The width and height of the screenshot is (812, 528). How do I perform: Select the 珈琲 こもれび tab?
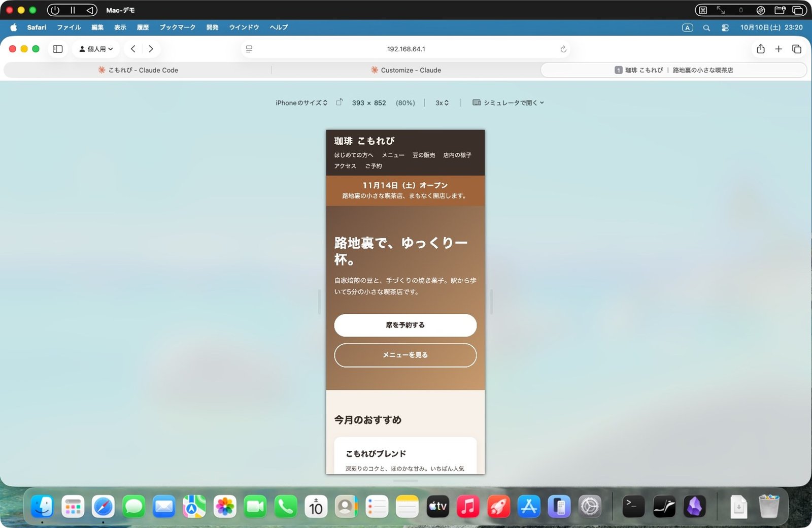point(674,70)
